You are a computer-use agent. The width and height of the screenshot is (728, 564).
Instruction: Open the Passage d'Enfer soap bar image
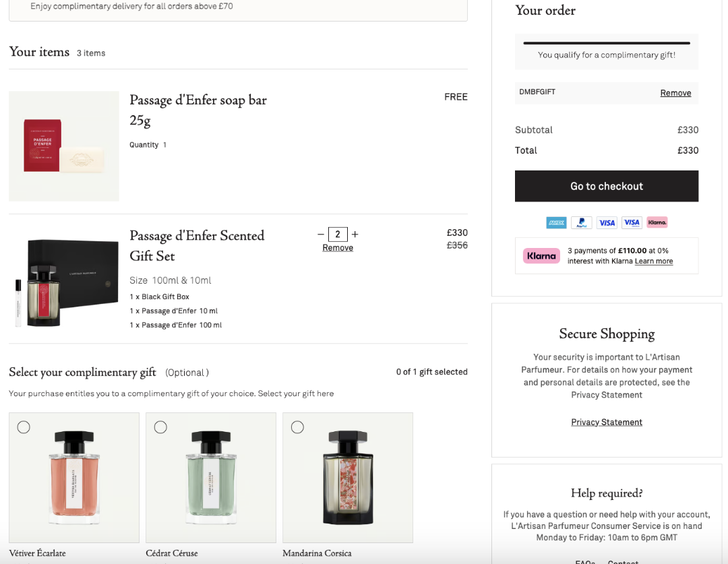click(64, 146)
